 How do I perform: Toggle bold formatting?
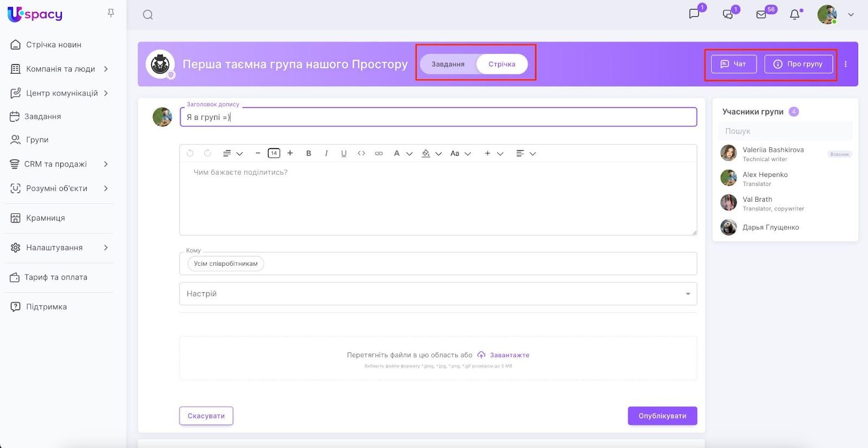[309, 153]
